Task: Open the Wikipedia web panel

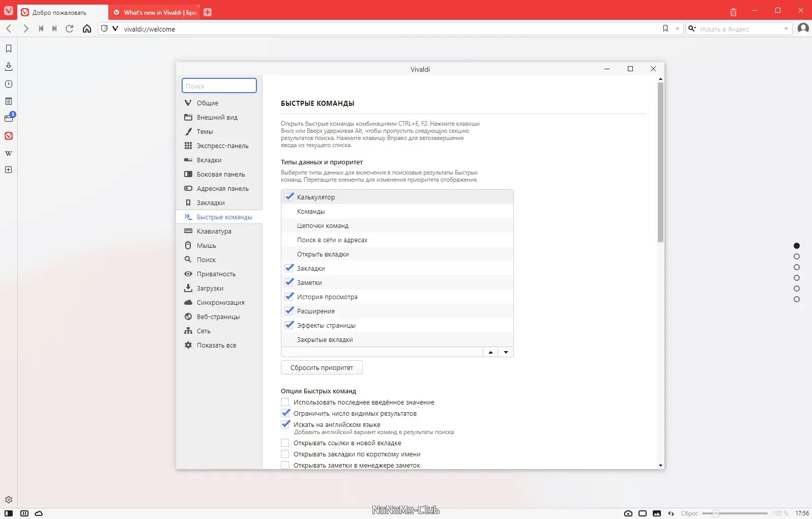Action: pyautogui.click(x=9, y=153)
